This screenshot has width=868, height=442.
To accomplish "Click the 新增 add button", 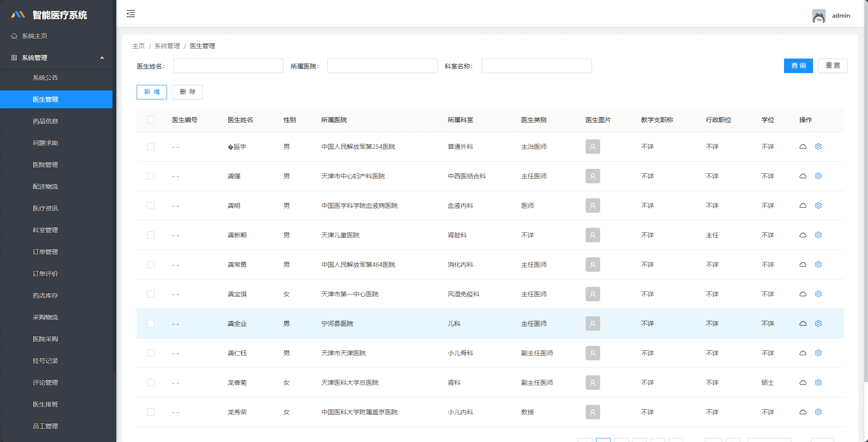I will pyautogui.click(x=152, y=92).
